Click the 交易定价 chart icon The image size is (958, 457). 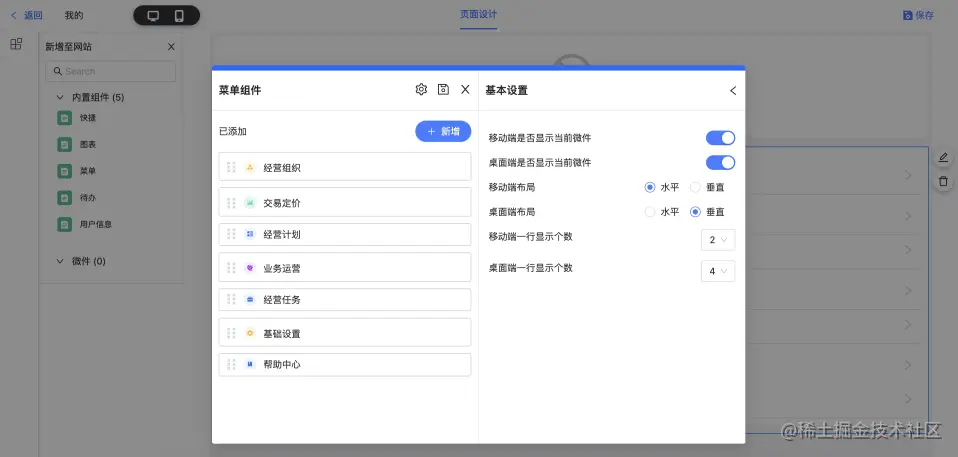(x=250, y=203)
